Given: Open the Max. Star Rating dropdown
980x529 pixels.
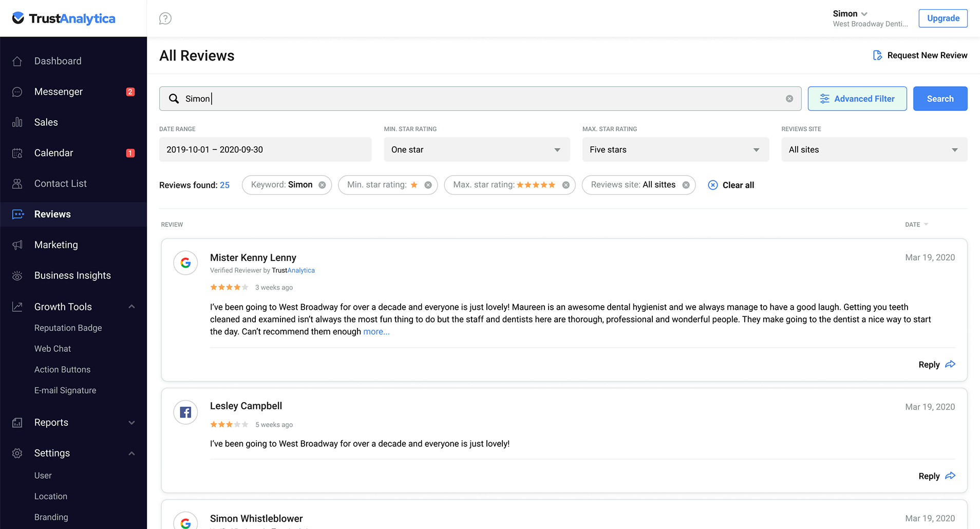Looking at the screenshot, I should [675, 149].
